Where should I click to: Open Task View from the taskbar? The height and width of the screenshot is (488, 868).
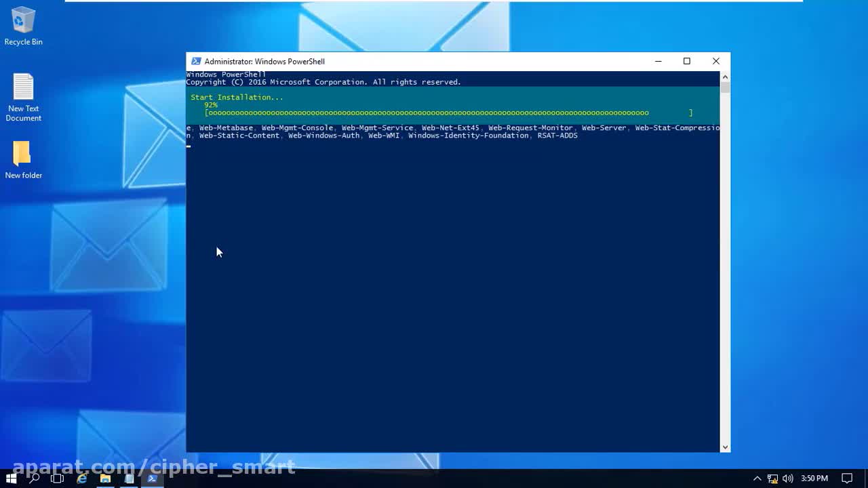click(x=57, y=479)
